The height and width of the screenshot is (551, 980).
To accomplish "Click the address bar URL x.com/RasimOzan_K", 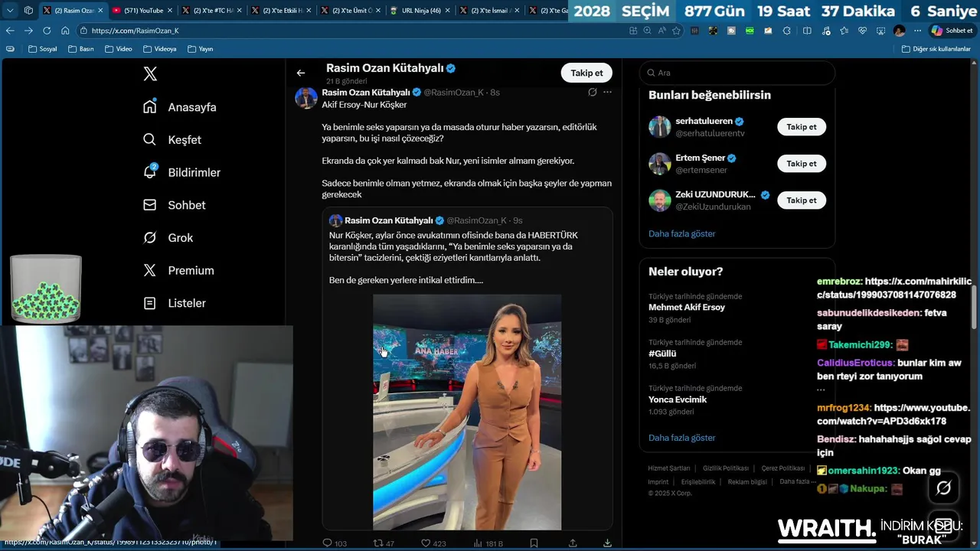I will 135,31.
